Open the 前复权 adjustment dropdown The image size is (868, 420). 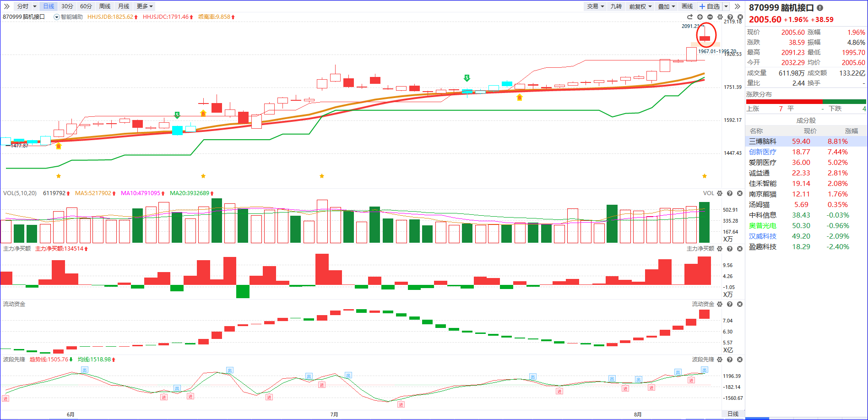(640, 6)
